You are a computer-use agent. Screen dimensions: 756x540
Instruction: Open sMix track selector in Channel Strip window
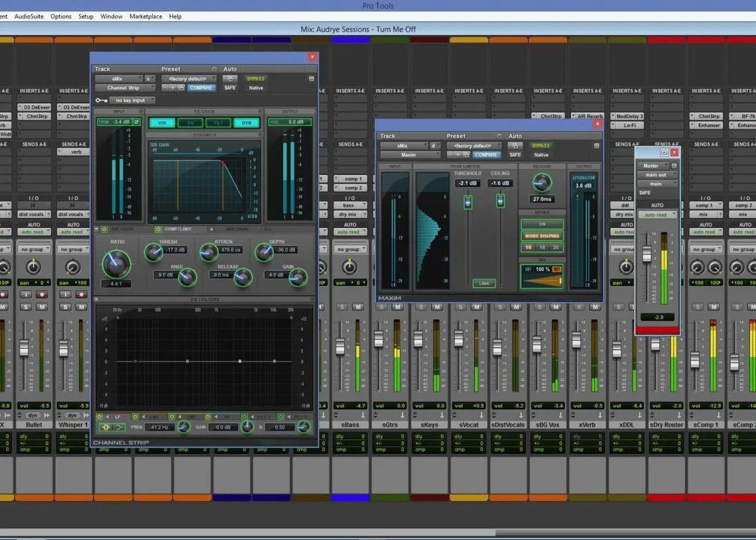pyautogui.click(x=119, y=79)
